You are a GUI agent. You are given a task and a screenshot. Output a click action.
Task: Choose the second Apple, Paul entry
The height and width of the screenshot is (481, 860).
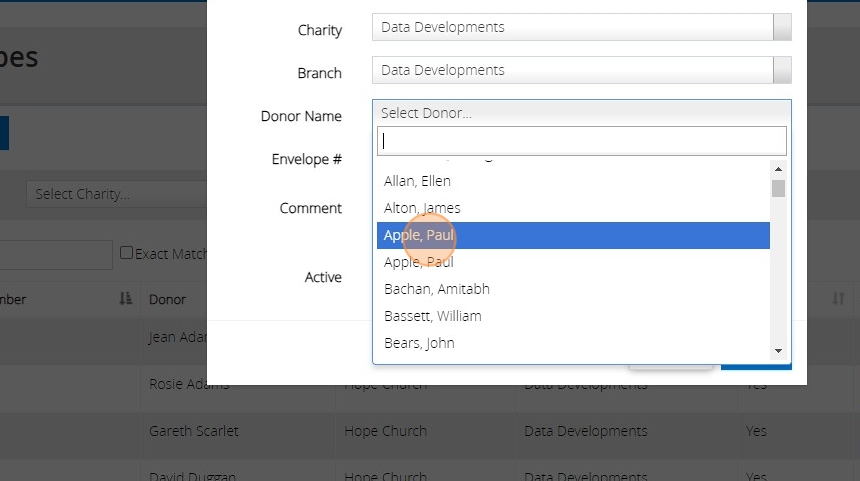pos(573,262)
